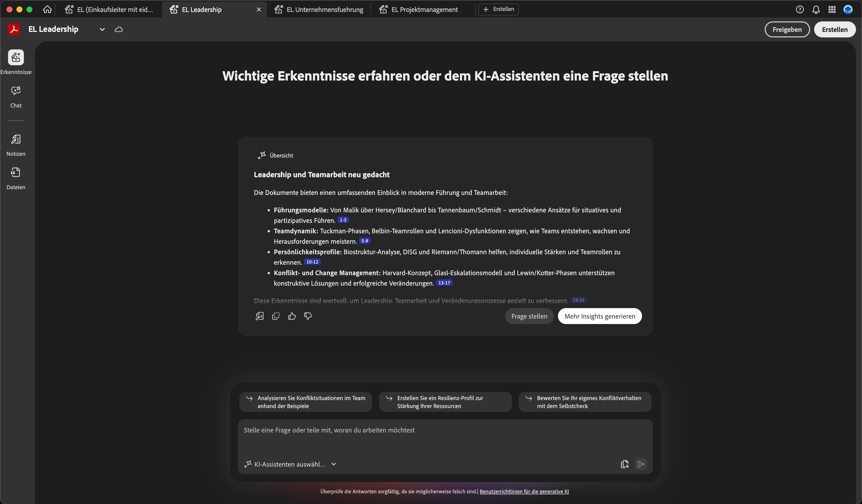Expand the EL Leadership title dropdown
Image resolution: width=862 pixels, height=504 pixels.
tap(102, 29)
